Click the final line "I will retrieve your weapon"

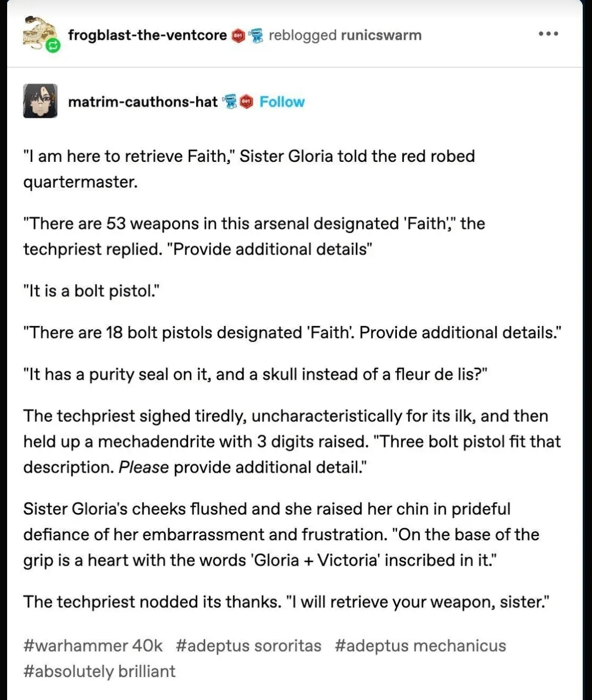286,602
